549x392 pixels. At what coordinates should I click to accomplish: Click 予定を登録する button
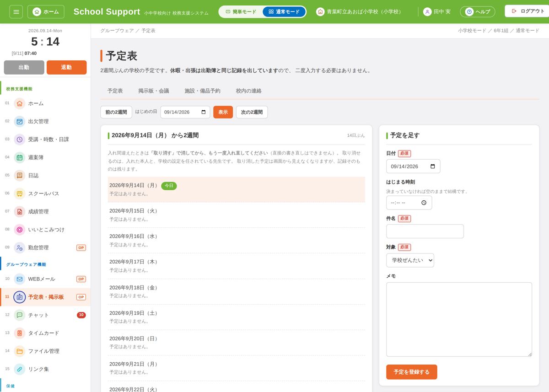[x=412, y=372]
